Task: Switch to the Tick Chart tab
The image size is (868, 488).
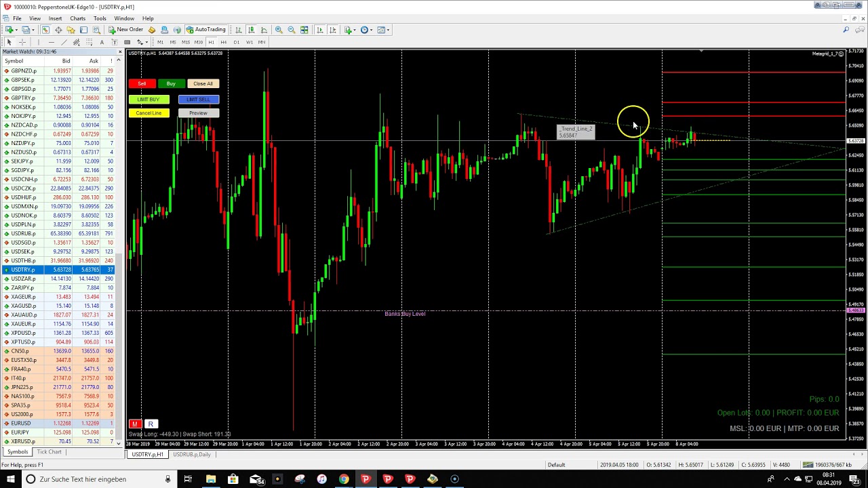Action: click(50, 452)
